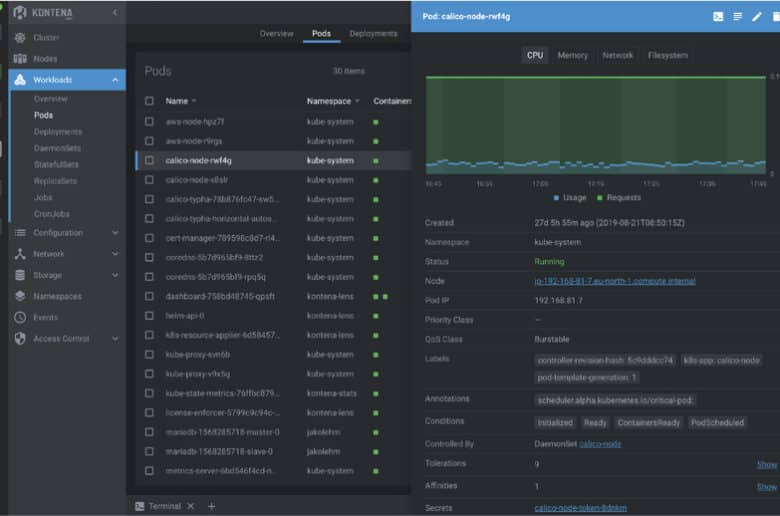This screenshot has width=780, height=516.
Task: Click the Workloads flask icon
Action: [x=20, y=80]
